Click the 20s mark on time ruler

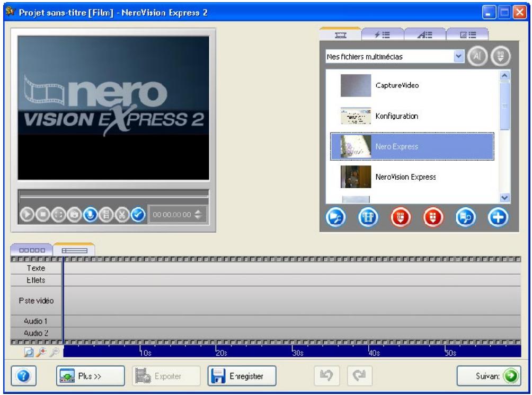pyautogui.click(x=221, y=353)
